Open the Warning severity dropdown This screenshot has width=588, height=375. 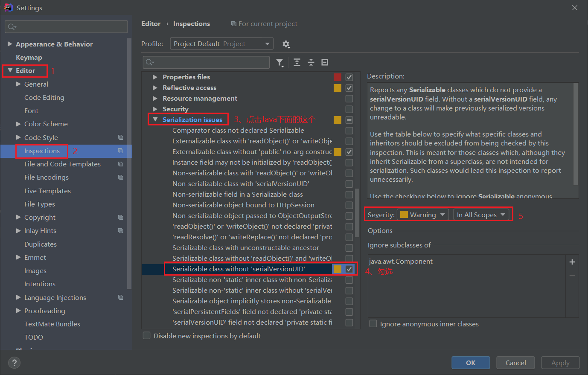point(422,215)
